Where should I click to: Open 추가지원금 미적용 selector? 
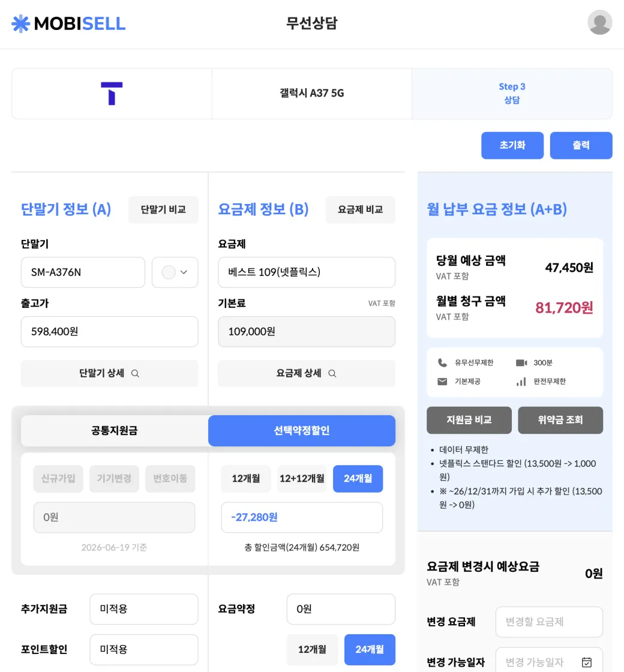[144, 608]
